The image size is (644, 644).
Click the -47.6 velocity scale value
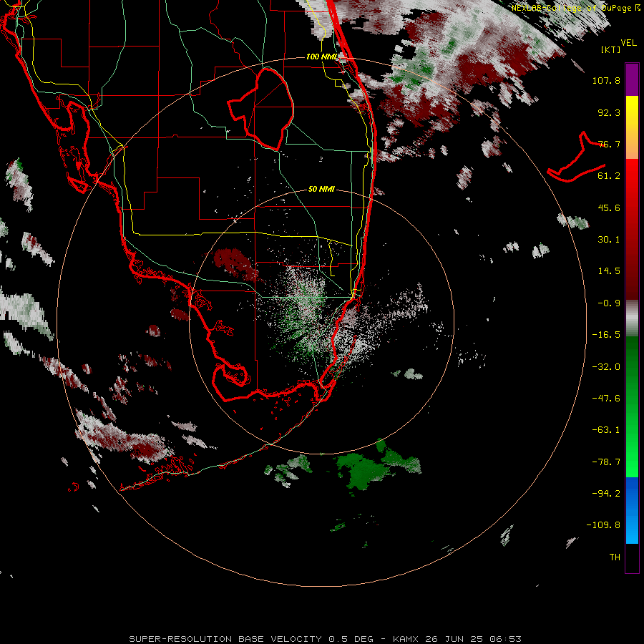pos(606,399)
